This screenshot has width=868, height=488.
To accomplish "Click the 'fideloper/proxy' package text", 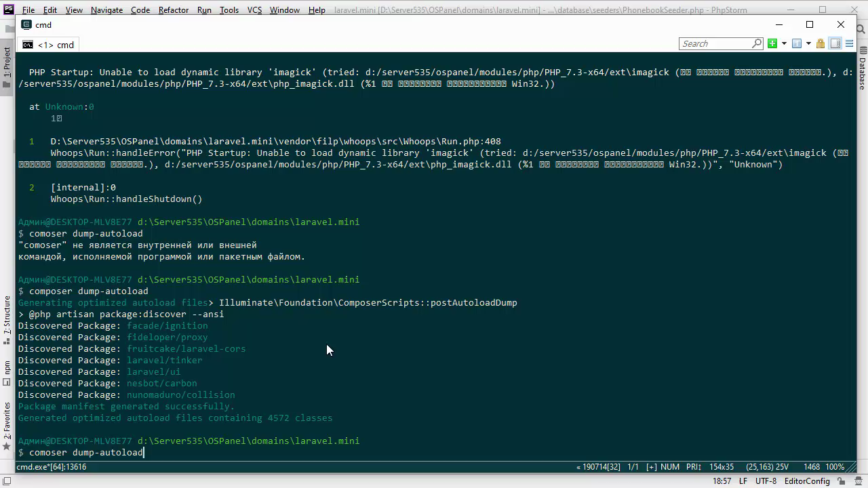I will 167,338.
